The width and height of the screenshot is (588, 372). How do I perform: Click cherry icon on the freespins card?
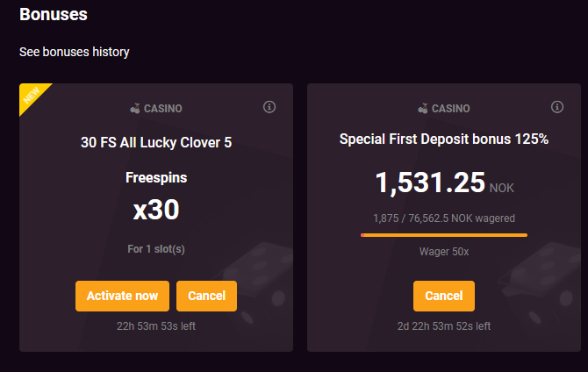135,109
